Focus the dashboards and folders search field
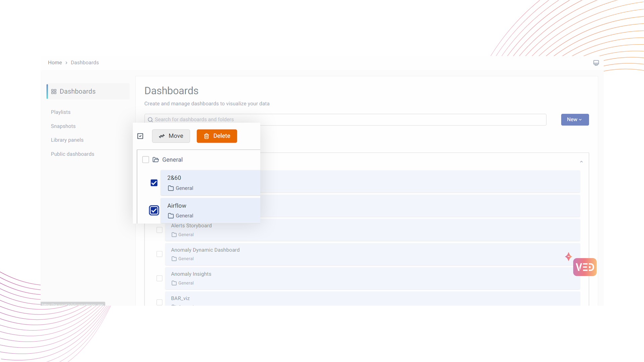Screen dimensions: 644x362 click(345, 120)
